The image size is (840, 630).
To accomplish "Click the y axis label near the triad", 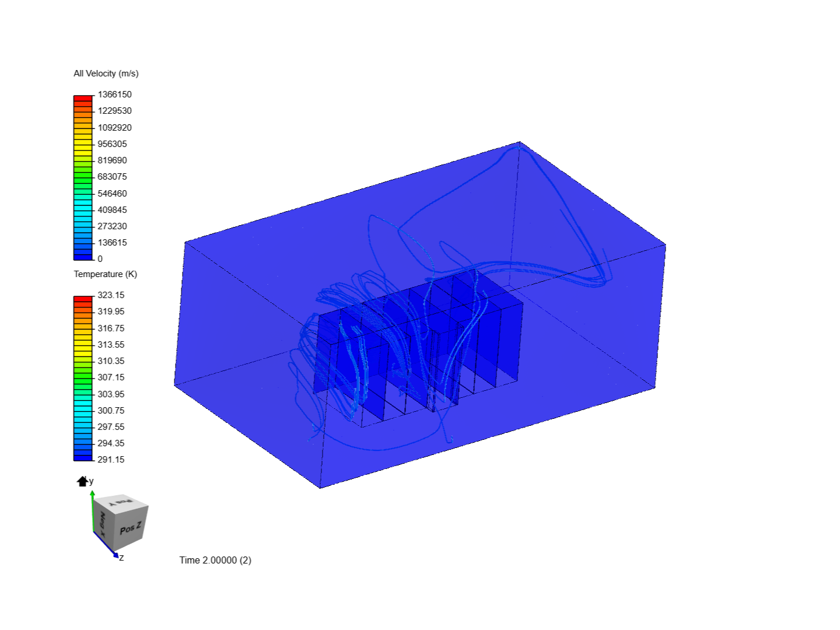I will pyautogui.click(x=91, y=481).
